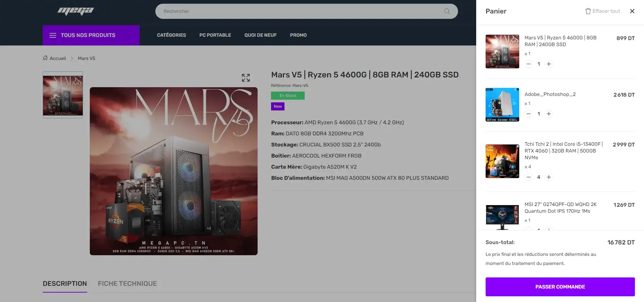The width and height of the screenshot is (644, 302).
Task: Increase Tchi Tchi 2 quantity
Action: pyautogui.click(x=549, y=177)
